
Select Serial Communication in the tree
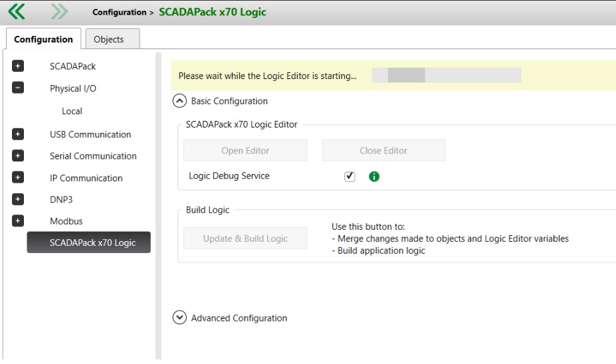point(93,156)
